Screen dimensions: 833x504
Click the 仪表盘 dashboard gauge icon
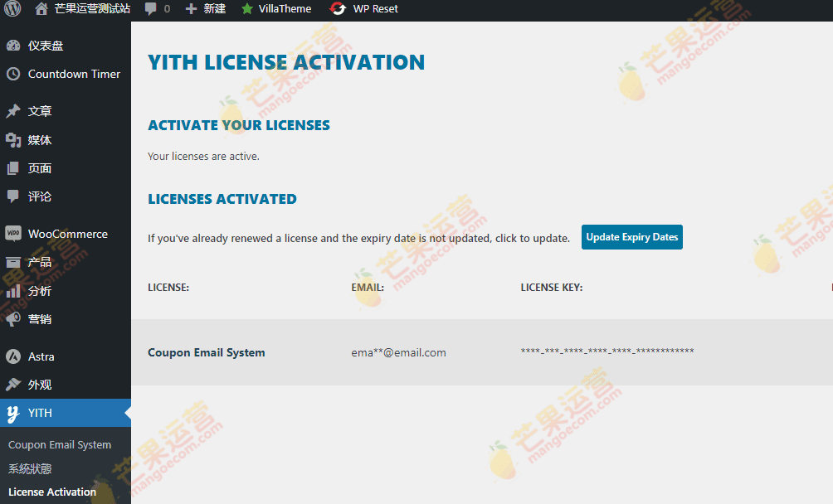pyautogui.click(x=13, y=46)
